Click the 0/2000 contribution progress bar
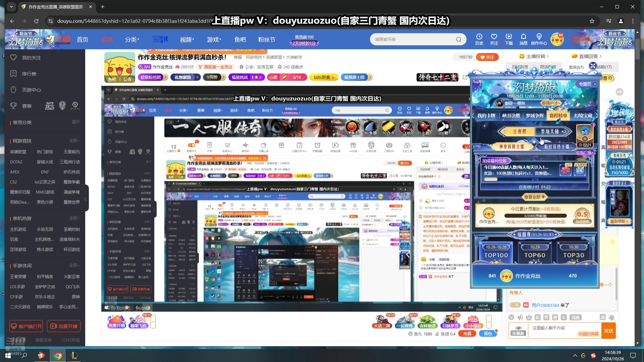The width and height of the screenshot is (644, 362). (535, 216)
